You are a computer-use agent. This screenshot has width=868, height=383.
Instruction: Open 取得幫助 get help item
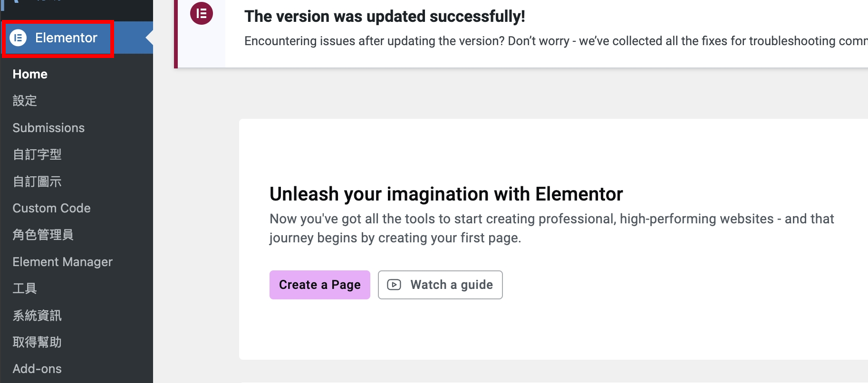[37, 342]
